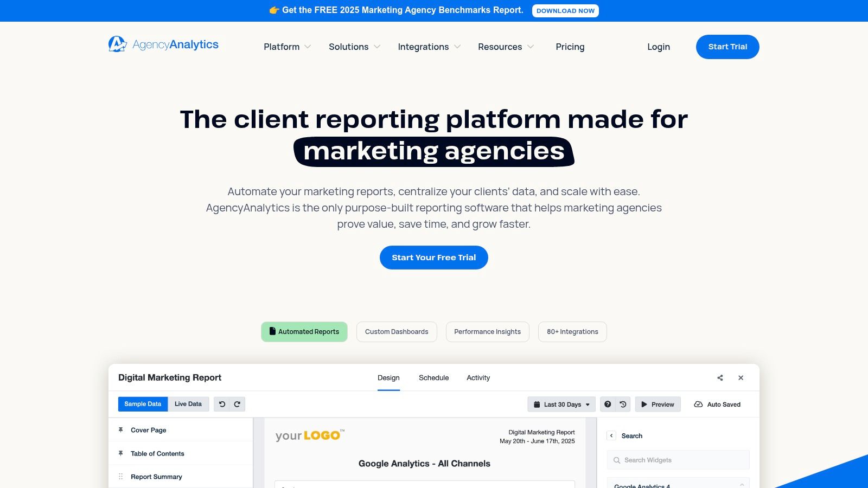Open the Activity tab
Image resolution: width=868 pixels, height=488 pixels.
[478, 377]
